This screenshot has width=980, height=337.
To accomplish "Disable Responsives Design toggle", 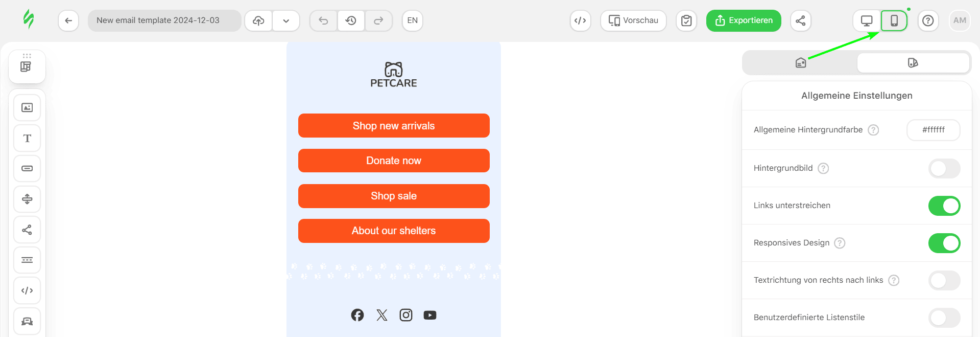I will click(944, 243).
